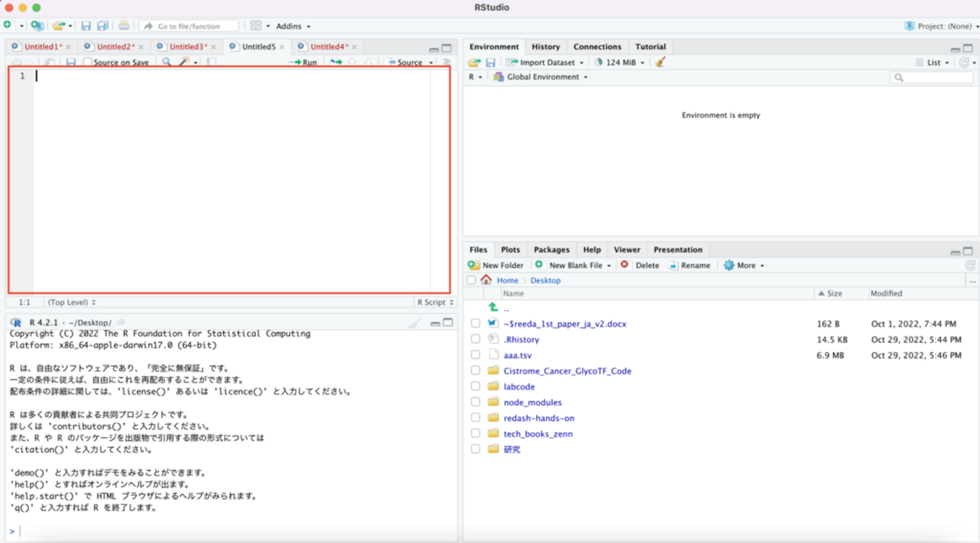Click the Environment search field
The width and height of the screenshot is (980, 543).
click(932, 78)
